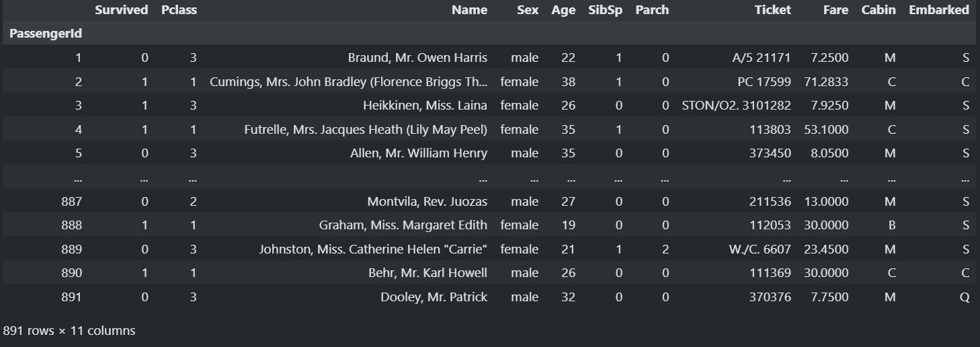Select the Age column header
The image size is (980, 347).
tap(563, 10)
